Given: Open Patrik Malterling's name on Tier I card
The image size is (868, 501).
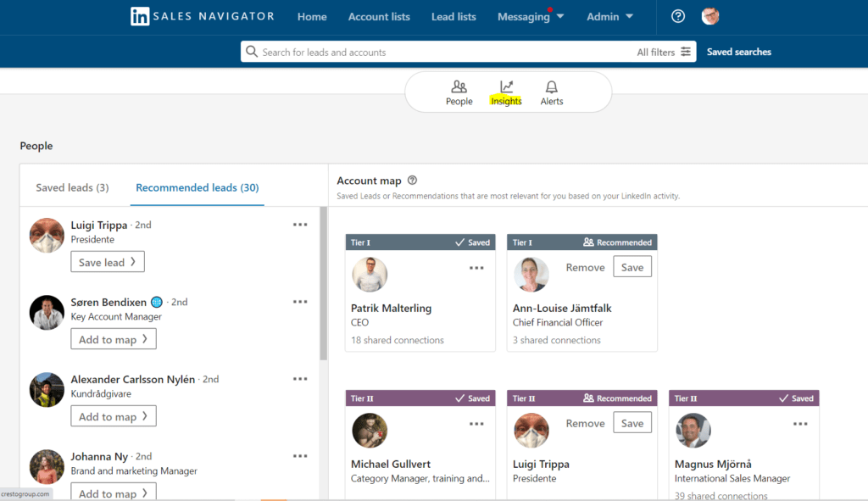Looking at the screenshot, I should [392, 309].
